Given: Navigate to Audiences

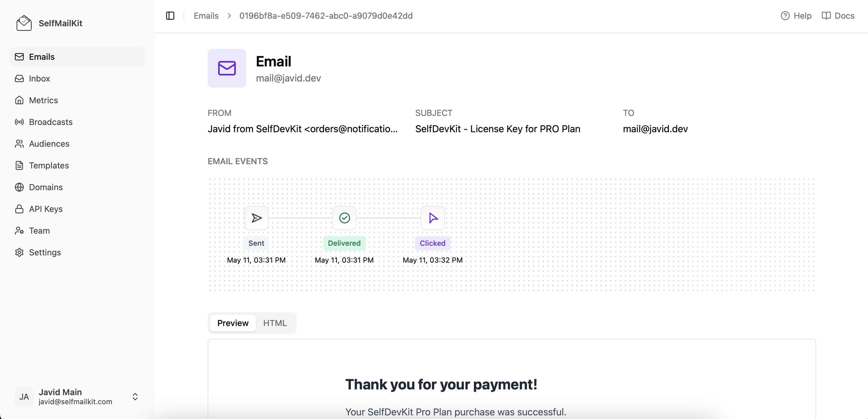Looking at the screenshot, I should point(77,144).
